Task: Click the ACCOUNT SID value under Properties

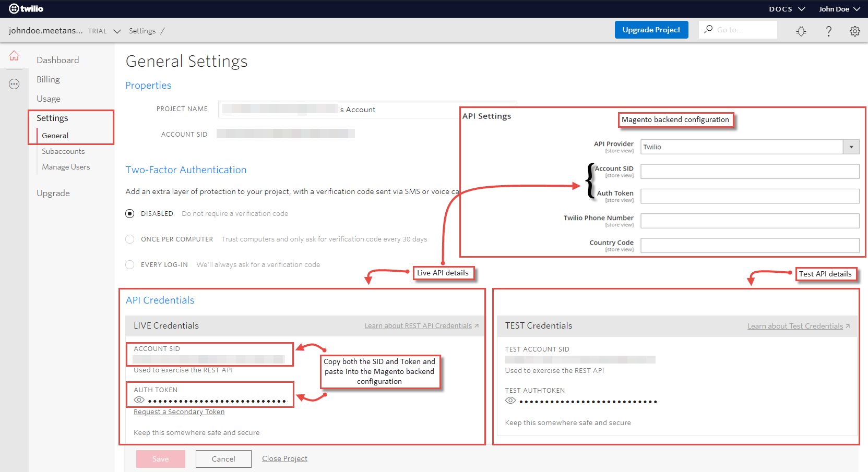Action: [x=286, y=134]
